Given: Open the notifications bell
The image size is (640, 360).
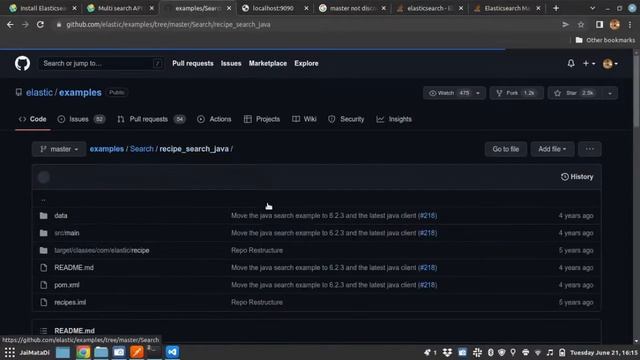Looking at the screenshot, I should point(571,63).
